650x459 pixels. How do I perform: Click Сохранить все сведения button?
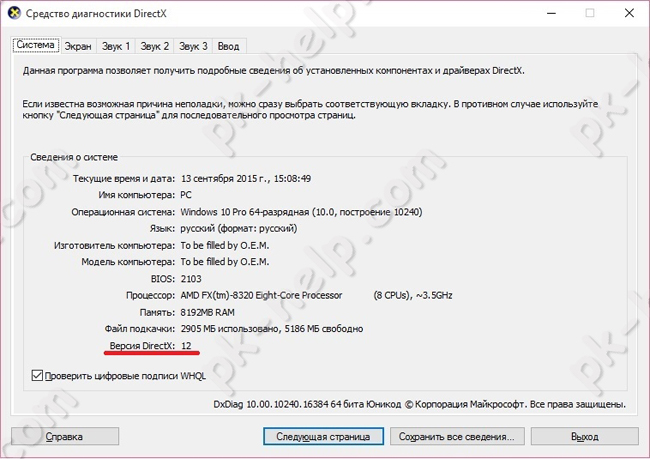click(457, 437)
